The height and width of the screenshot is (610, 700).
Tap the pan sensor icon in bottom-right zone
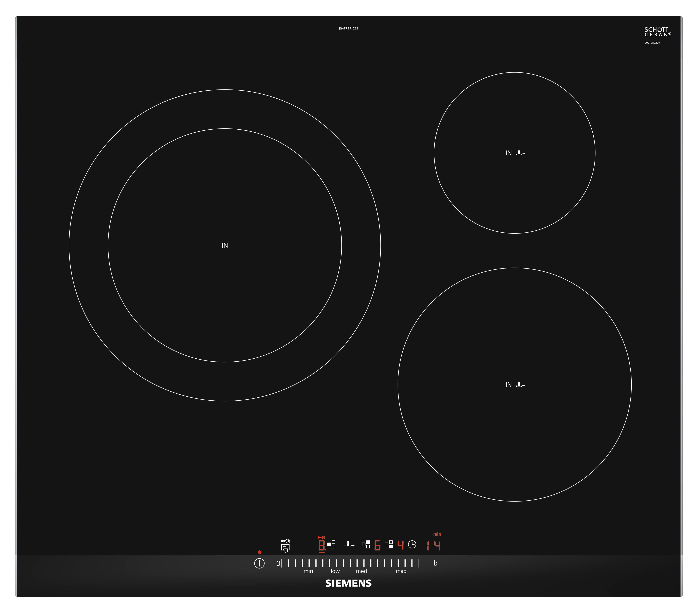[x=520, y=385]
